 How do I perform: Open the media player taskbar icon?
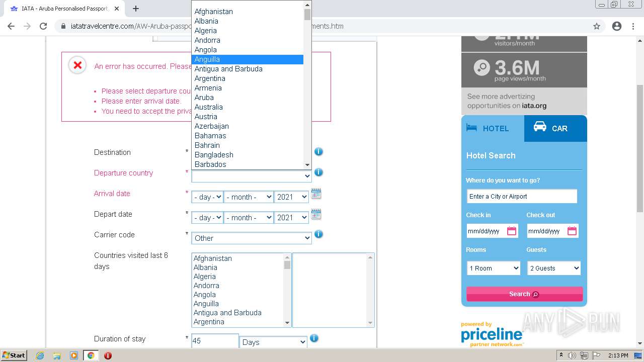pyautogui.click(x=74, y=355)
